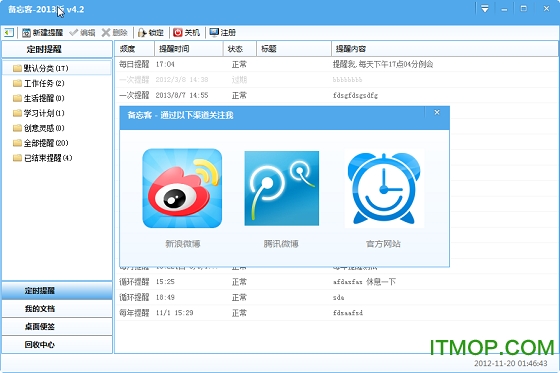The image size is (560, 373).
Task: Select the expired 一次提醒 2012/3/8 row
Action: (336, 80)
